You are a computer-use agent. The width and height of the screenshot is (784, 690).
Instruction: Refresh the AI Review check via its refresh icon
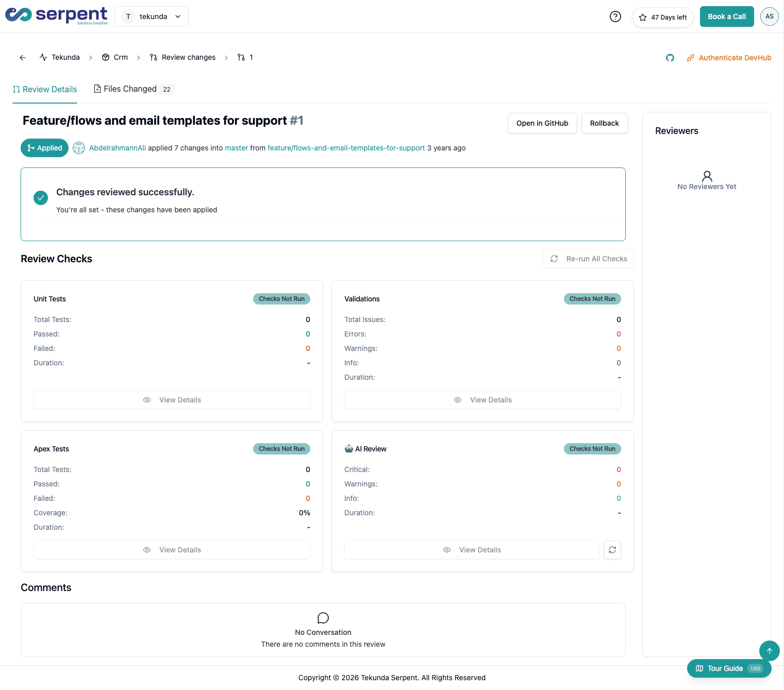612,550
